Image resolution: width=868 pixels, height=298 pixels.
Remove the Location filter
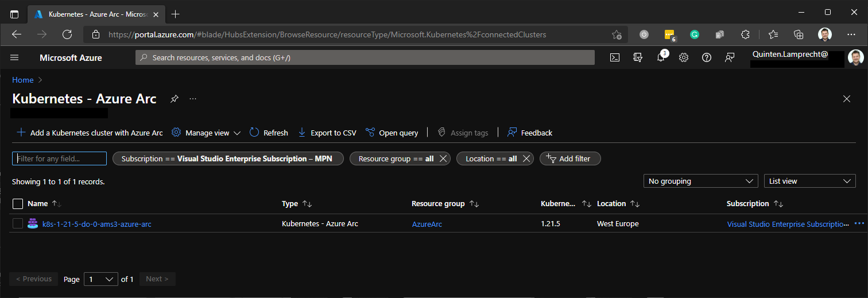(x=526, y=159)
